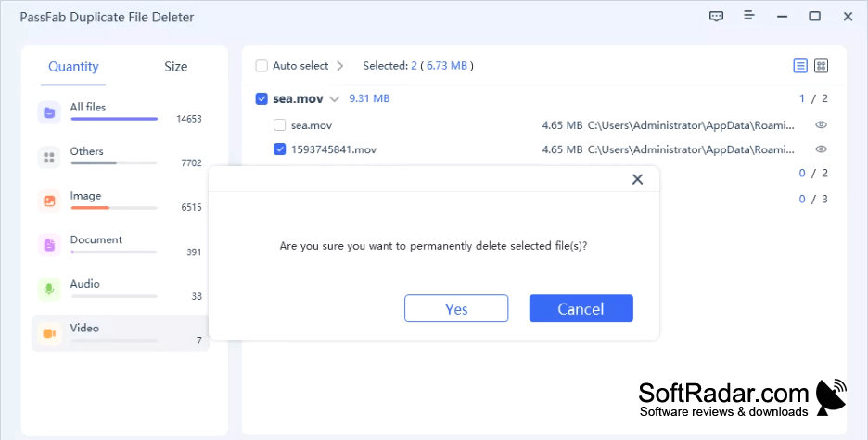Click Cancel in the delete dialog

tap(581, 309)
